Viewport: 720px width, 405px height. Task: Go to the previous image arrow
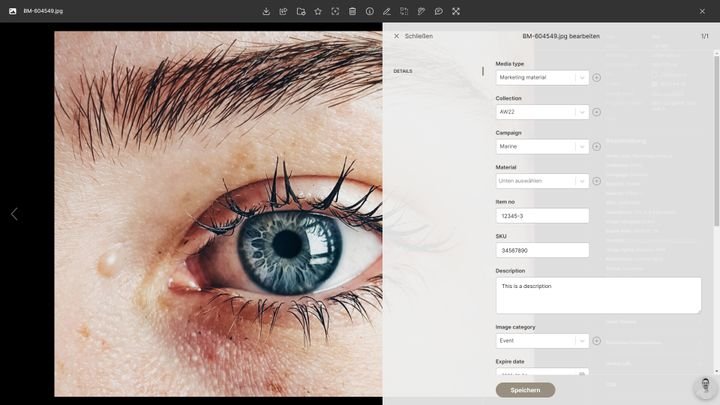14,214
